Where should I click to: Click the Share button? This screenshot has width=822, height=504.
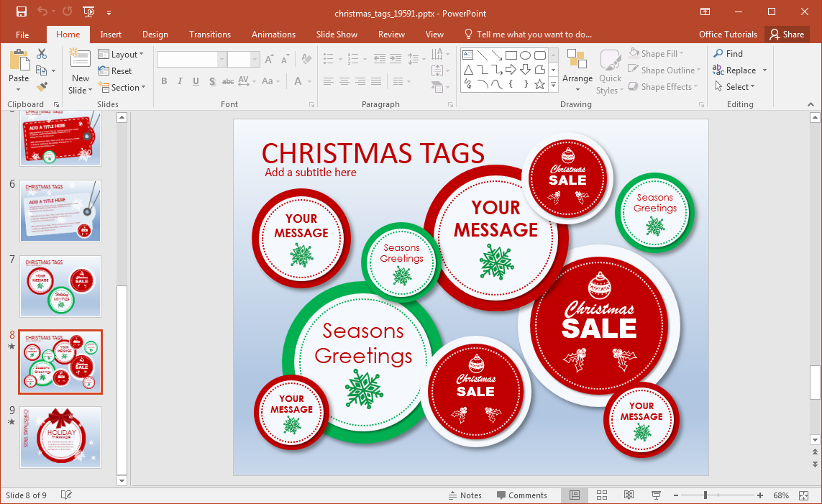coord(787,35)
